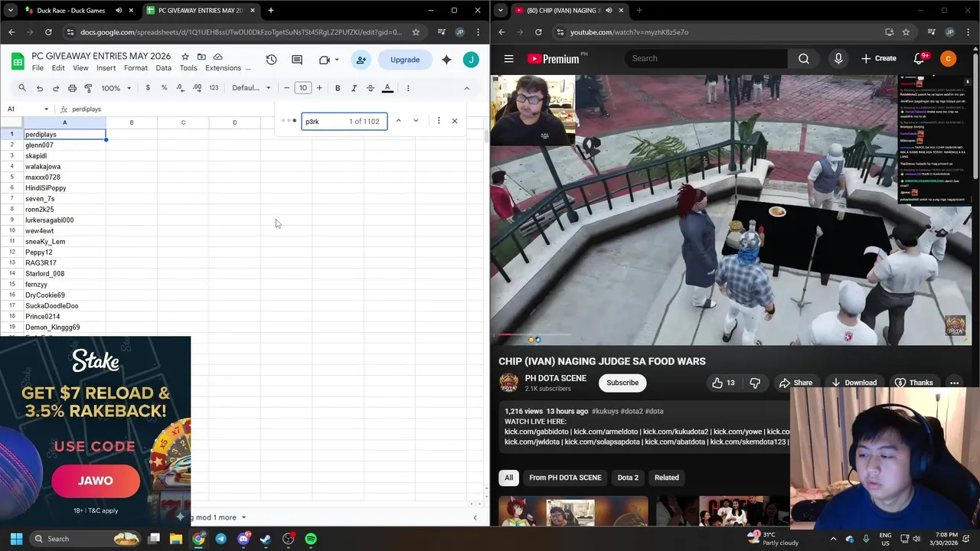Print the spreadsheet
980x551 pixels.
72,88
